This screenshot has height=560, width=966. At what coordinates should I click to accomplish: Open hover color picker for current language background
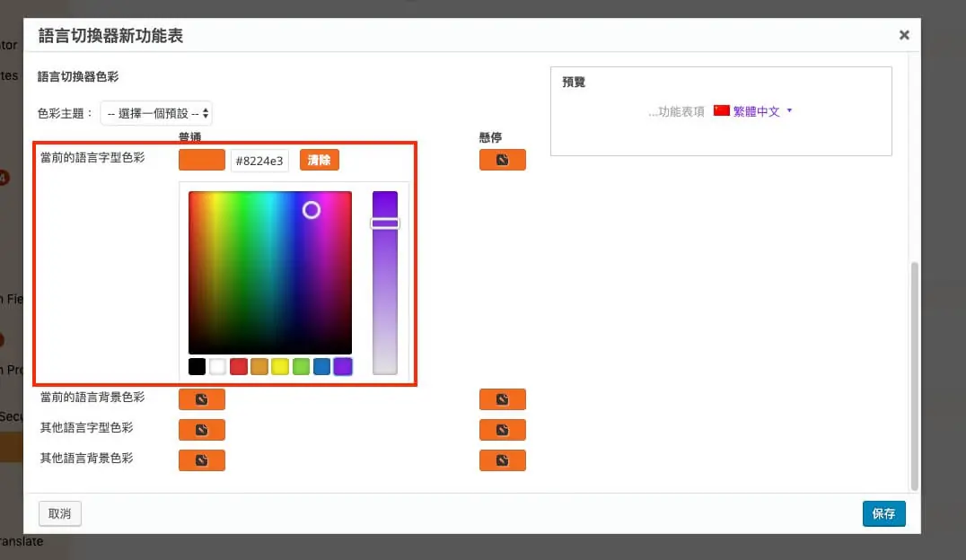(x=502, y=399)
